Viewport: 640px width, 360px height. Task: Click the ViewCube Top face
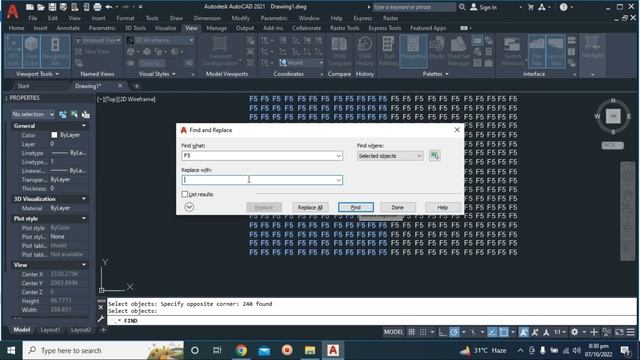(x=613, y=116)
